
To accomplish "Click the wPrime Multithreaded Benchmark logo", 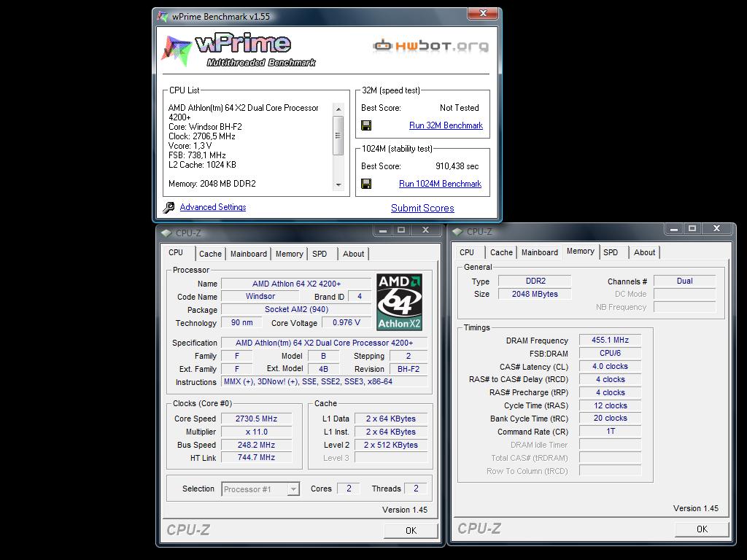I will (239, 50).
